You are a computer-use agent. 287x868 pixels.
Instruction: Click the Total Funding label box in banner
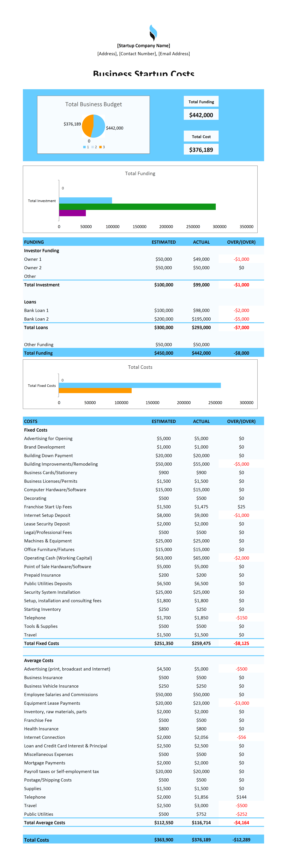(x=201, y=101)
